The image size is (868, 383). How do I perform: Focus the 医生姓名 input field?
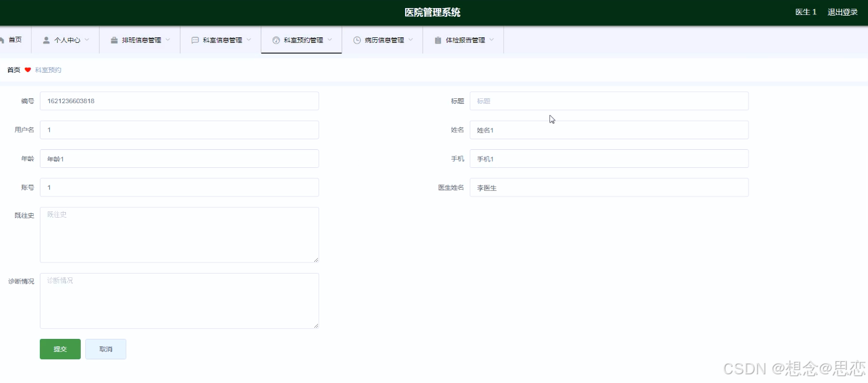pyautogui.click(x=609, y=187)
